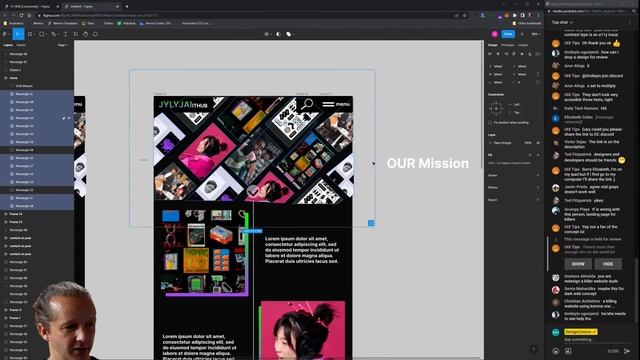
Task: Toggle visibility eye on Rectangle 24 layer
Action: click(x=69, y=118)
